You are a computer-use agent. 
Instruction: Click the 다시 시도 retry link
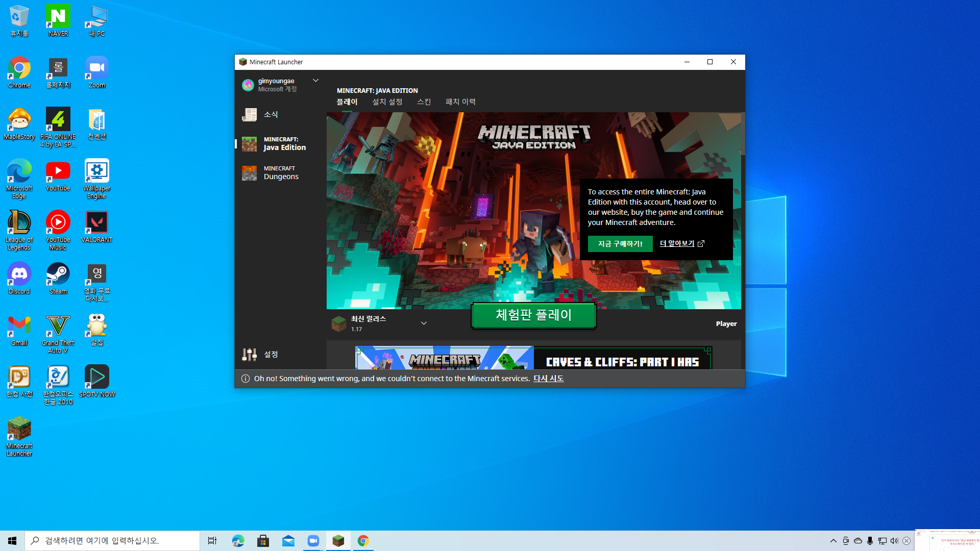[548, 379]
